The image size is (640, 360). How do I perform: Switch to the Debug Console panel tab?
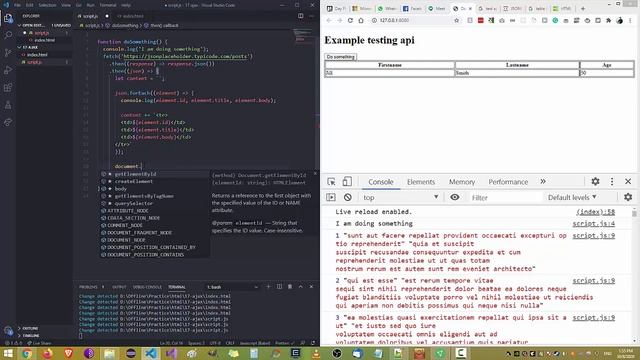147,287
